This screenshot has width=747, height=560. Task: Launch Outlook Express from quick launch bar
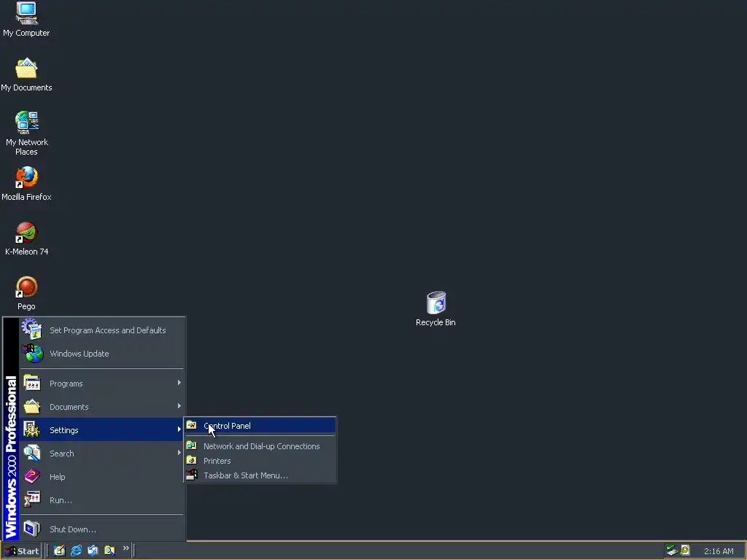pyautogui.click(x=93, y=551)
